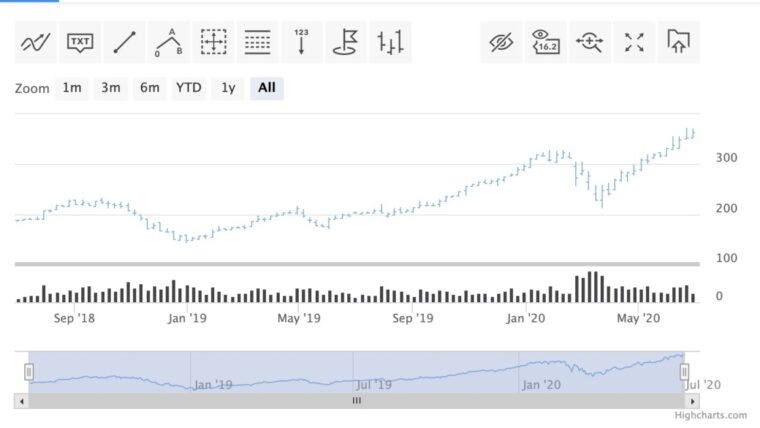Click the navigator's right range handle
This screenshot has width=760, height=428.
685,372
